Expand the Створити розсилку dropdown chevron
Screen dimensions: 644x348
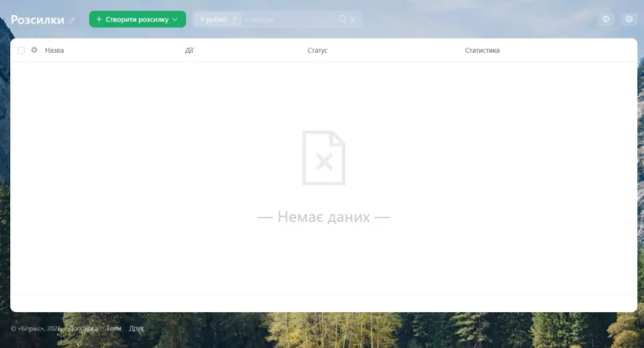click(x=175, y=19)
